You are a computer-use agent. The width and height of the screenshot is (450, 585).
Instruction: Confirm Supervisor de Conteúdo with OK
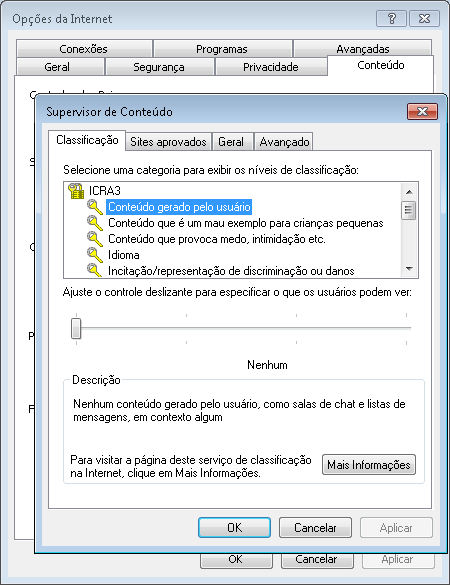[x=234, y=528]
